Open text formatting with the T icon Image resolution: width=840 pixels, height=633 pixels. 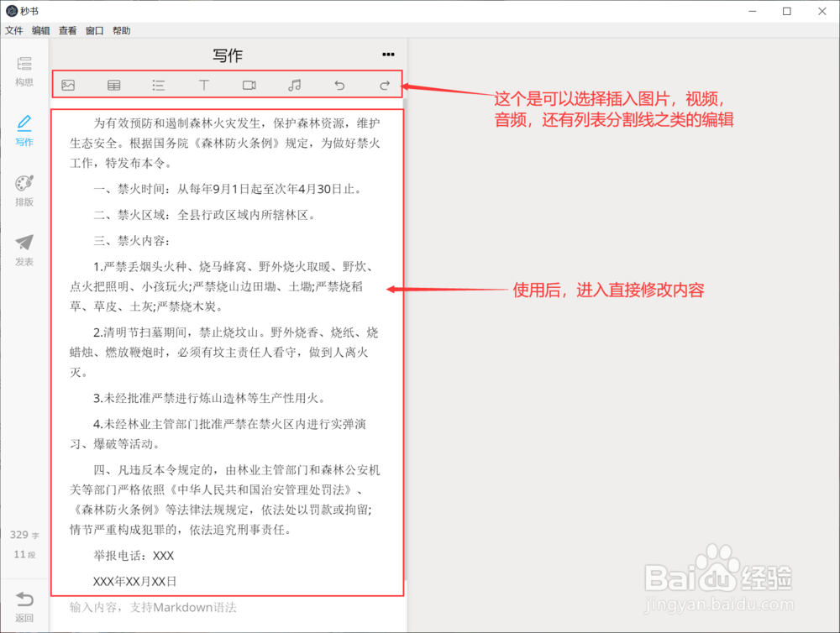(203, 85)
